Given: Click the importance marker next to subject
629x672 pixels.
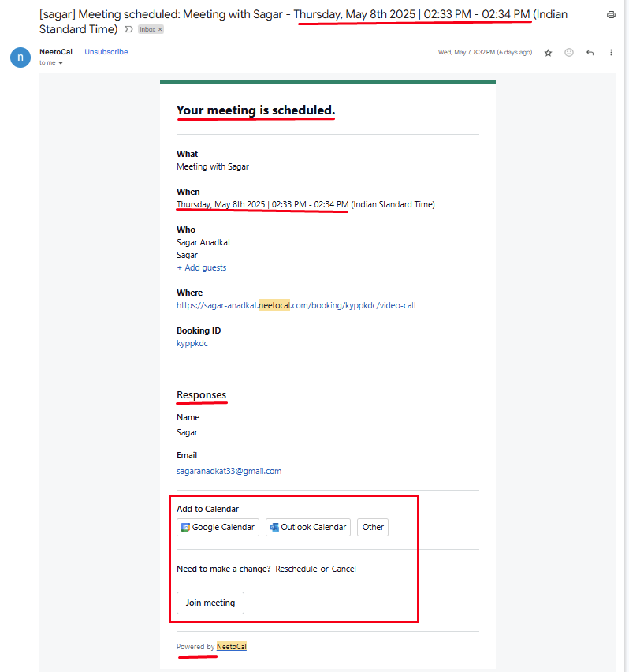Looking at the screenshot, I should point(128,29).
